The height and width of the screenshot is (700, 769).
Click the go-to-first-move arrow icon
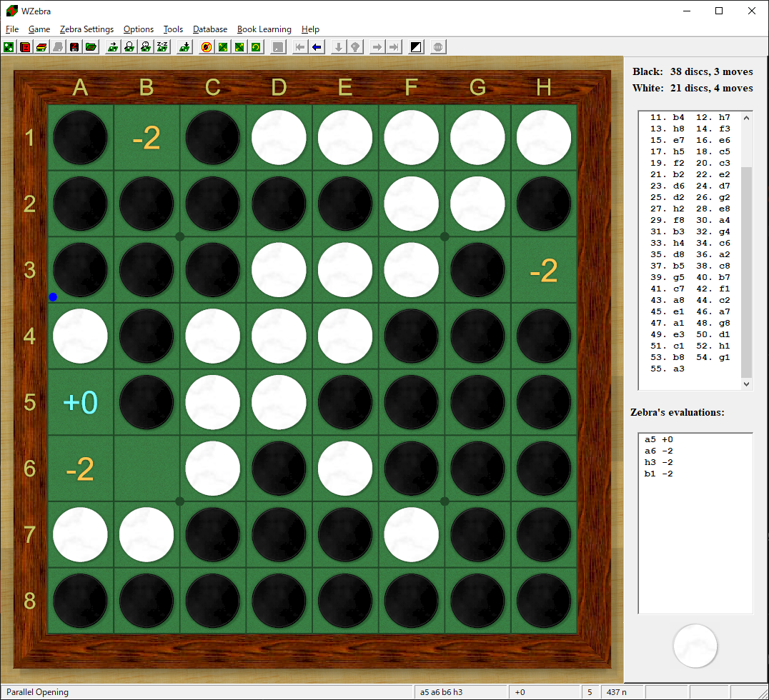pos(300,47)
